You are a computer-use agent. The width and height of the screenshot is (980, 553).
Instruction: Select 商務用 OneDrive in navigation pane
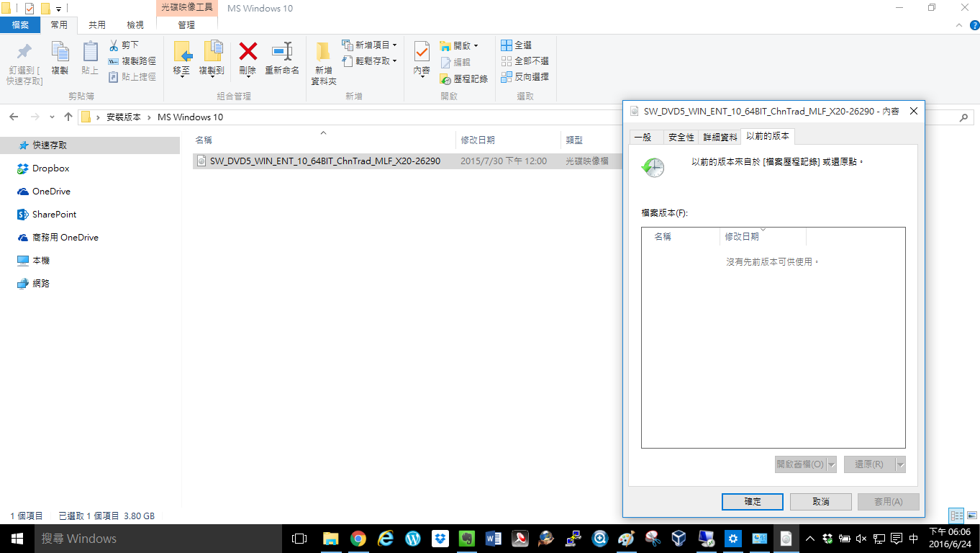click(x=65, y=237)
